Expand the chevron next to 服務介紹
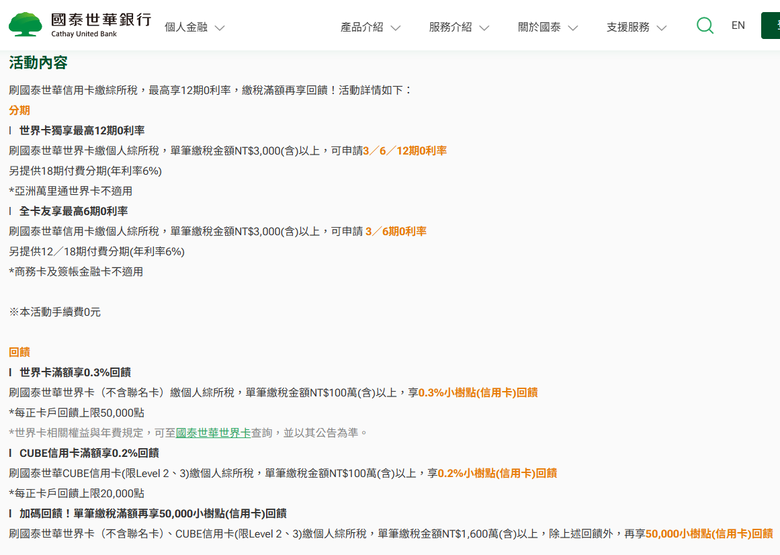 click(484, 28)
